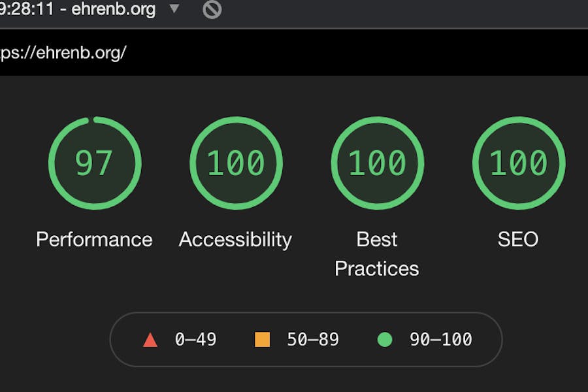Screen dimensions: 588x392
Task: Open the https://ehrenb.org/ URL link
Action: point(63,52)
